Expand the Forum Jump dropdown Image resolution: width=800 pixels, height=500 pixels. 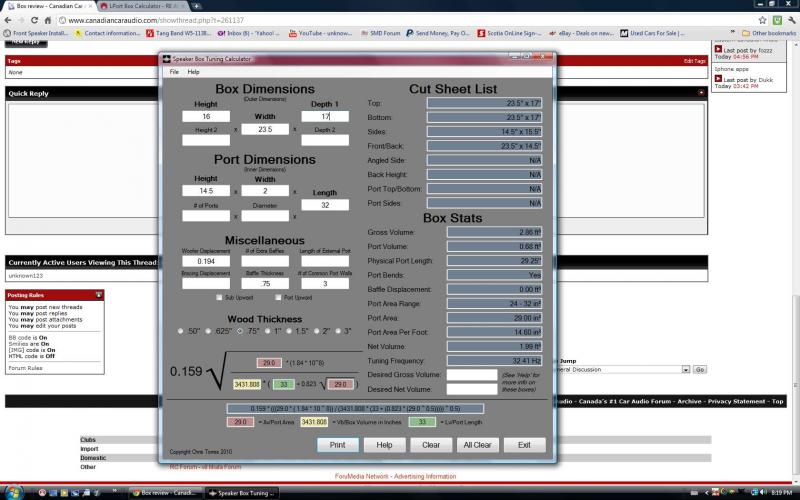coord(685,369)
